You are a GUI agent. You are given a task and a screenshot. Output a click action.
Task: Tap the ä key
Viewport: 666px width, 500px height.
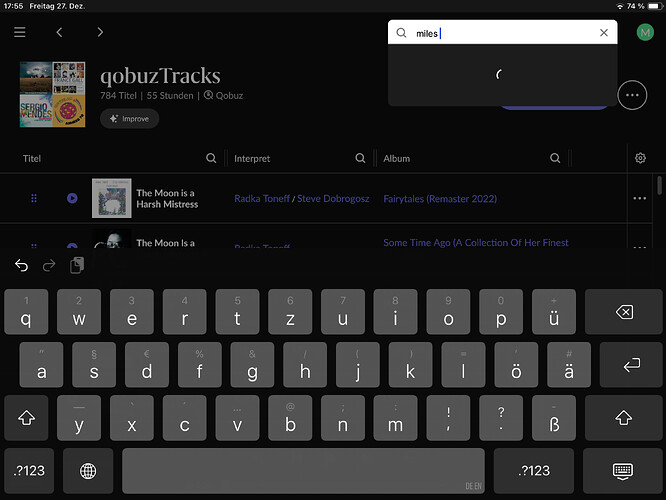[569, 364]
